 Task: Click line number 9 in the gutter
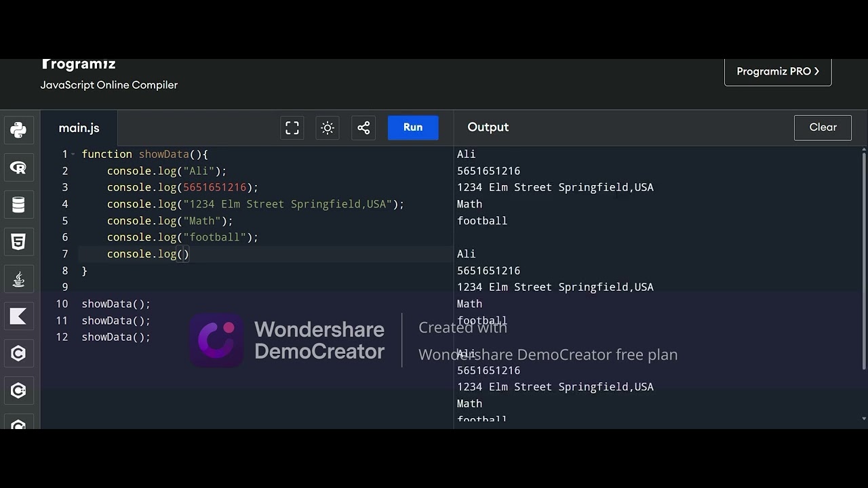[x=65, y=287]
